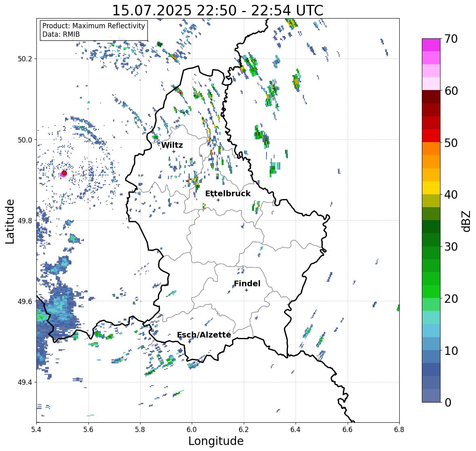
Task: Click the latitude tick label '49.4'
Action: click(x=25, y=382)
